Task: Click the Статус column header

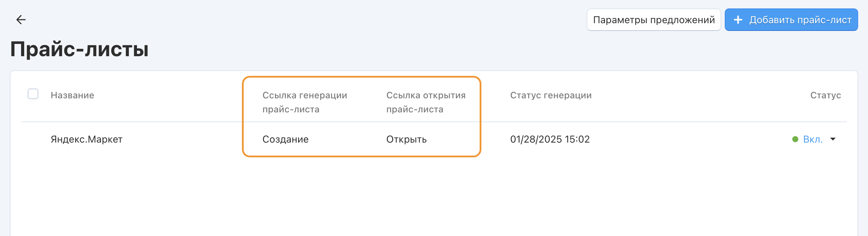Action: [826, 95]
